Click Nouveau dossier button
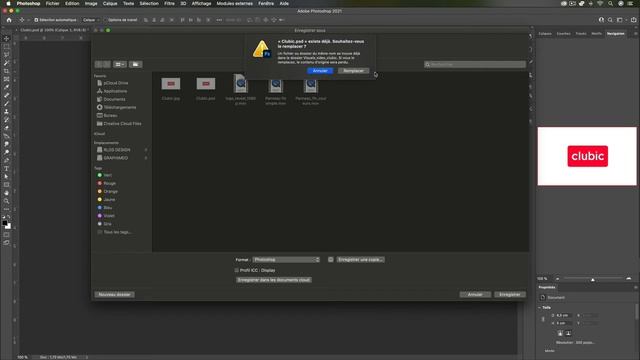 click(114, 294)
